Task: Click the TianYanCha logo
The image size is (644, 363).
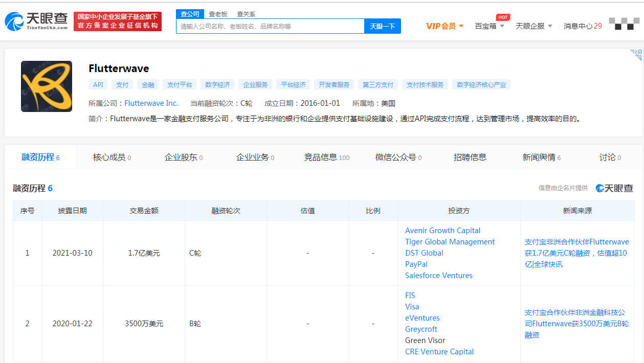Action: (36, 21)
